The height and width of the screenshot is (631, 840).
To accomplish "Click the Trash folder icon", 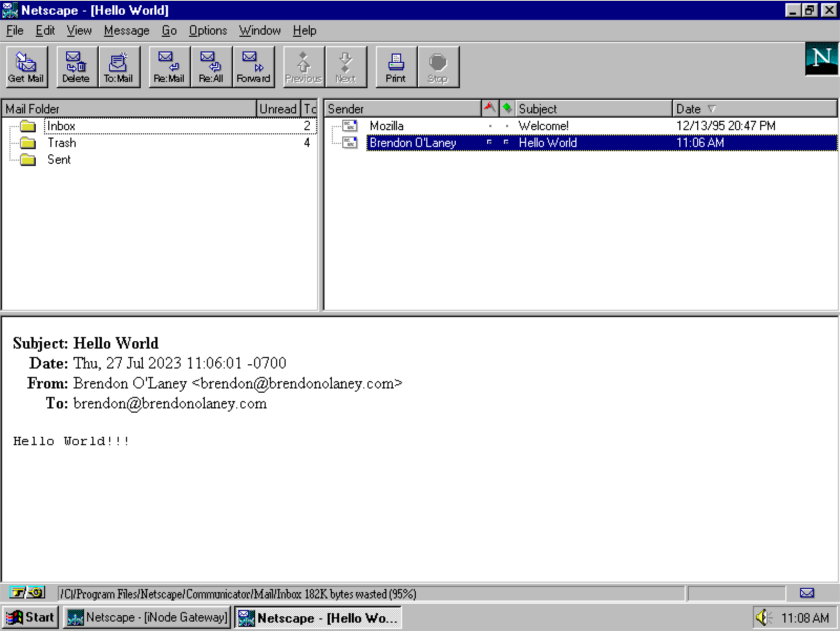I will 27,143.
